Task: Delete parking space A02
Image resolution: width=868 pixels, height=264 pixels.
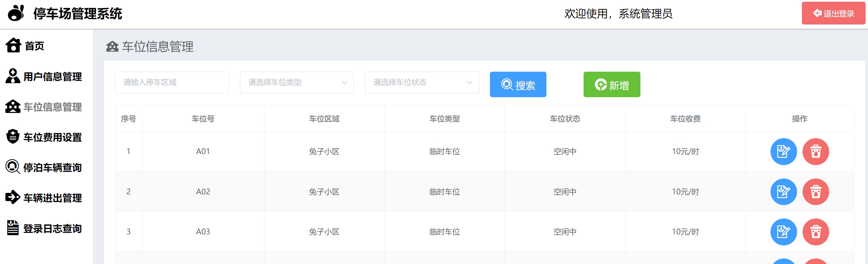Action: coord(816,192)
